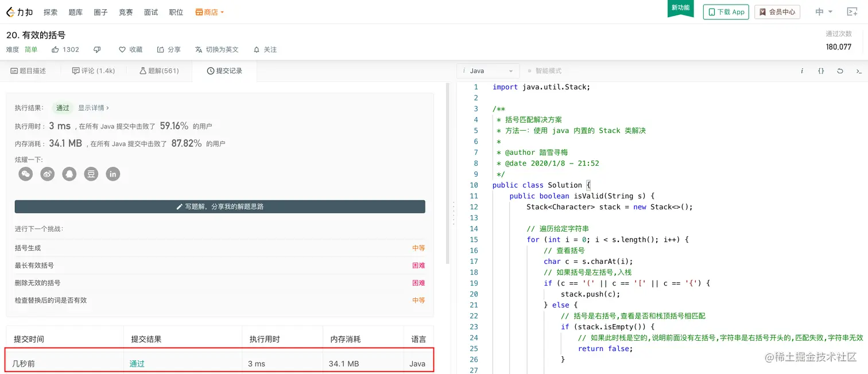
Task: Share result via WeChat icon
Action: coord(26,174)
